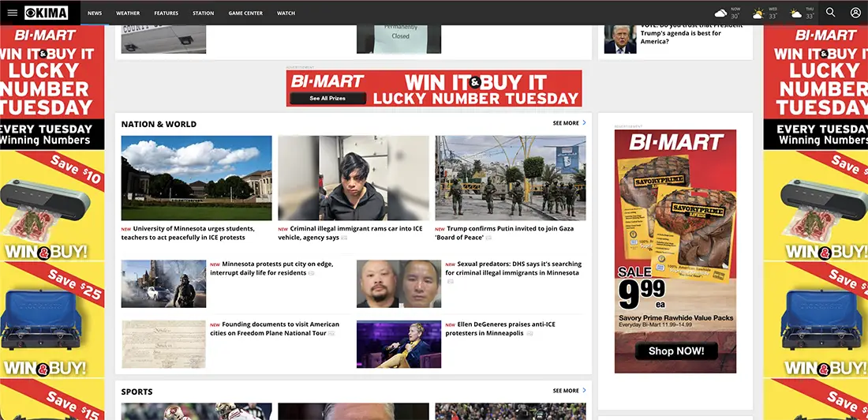Open the Station menu item
Viewport: 868px width, 420px height.
coord(203,13)
